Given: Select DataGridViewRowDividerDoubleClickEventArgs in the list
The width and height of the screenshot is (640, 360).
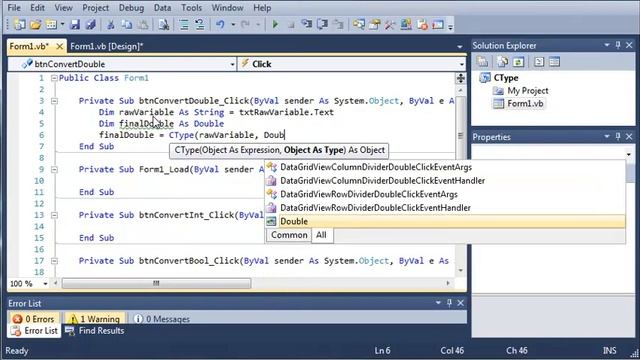Looking at the screenshot, I should [x=445, y=194].
